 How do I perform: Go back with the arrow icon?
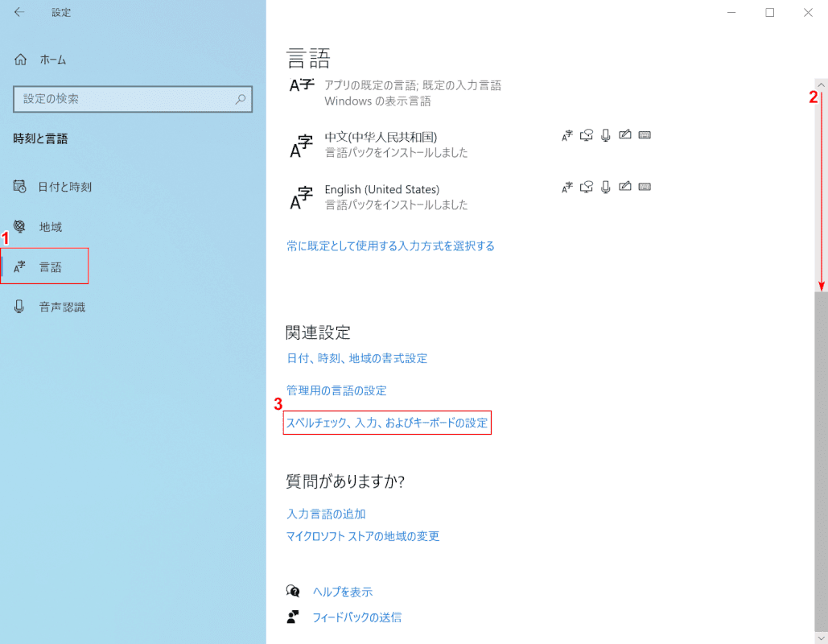tap(19, 12)
